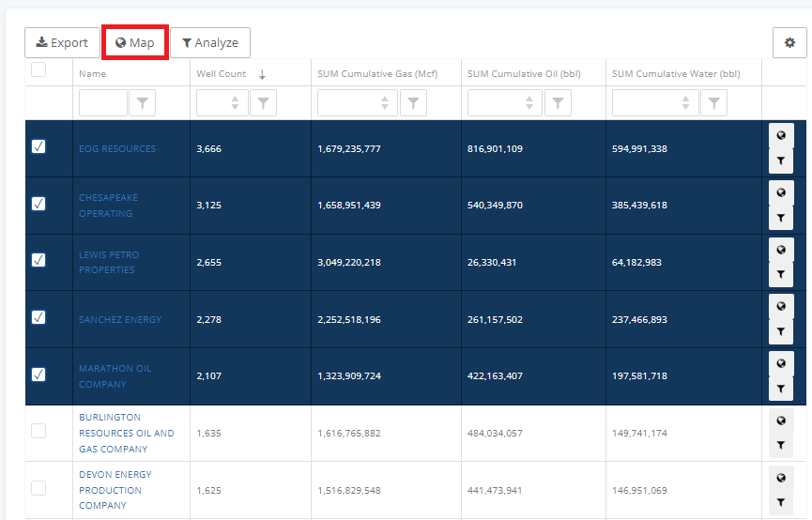Click the Well Count filter spinner arrows
Viewport: 812px width, 520px height.
click(x=235, y=102)
